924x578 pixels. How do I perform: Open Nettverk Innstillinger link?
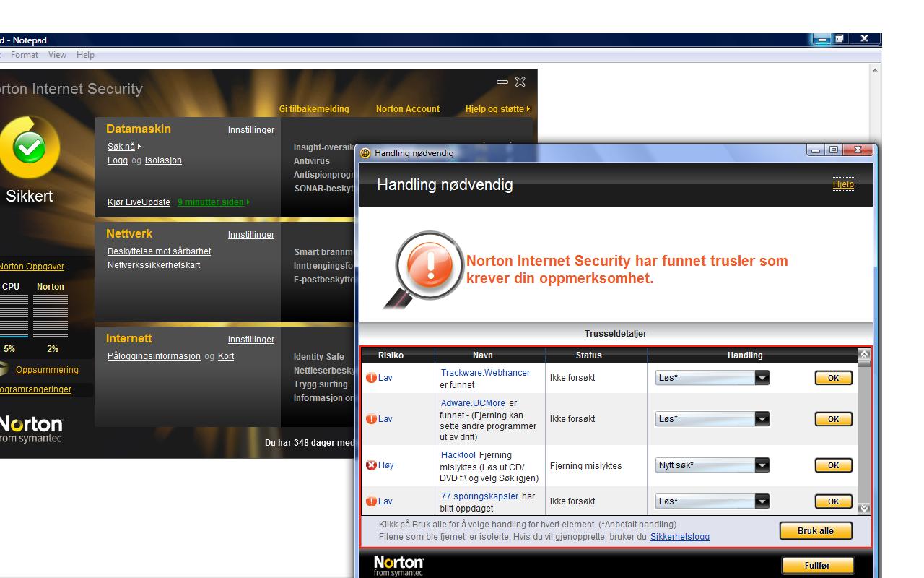pyautogui.click(x=251, y=235)
